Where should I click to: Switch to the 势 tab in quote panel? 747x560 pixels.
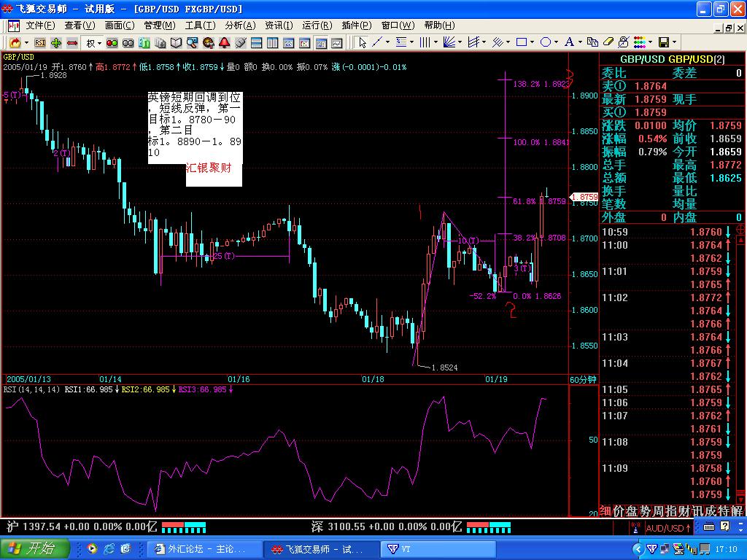tap(645, 511)
